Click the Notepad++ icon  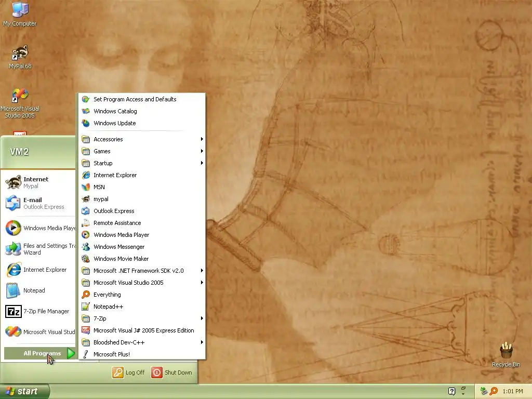[x=86, y=307]
